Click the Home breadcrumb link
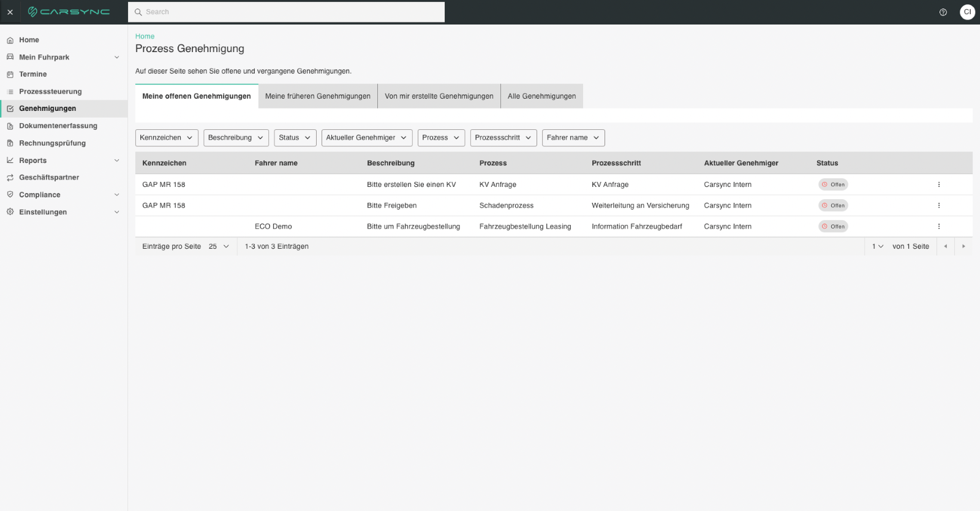The height and width of the screenshot is (511, 980). click(x=145, y=36)
